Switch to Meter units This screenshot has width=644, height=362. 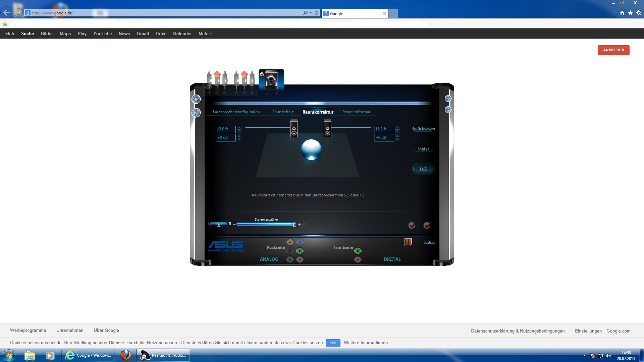pyautogui.click(x=423, y=149)
